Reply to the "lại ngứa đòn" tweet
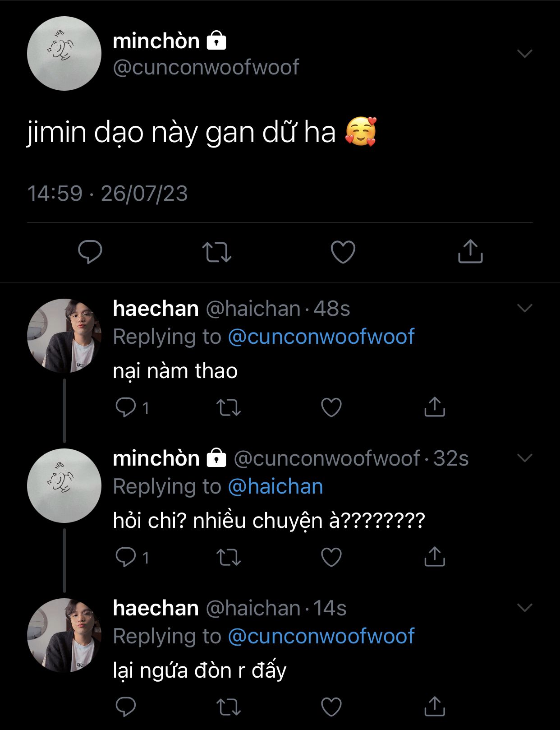This screenshot has height=730, width=560. pos(126,707)
